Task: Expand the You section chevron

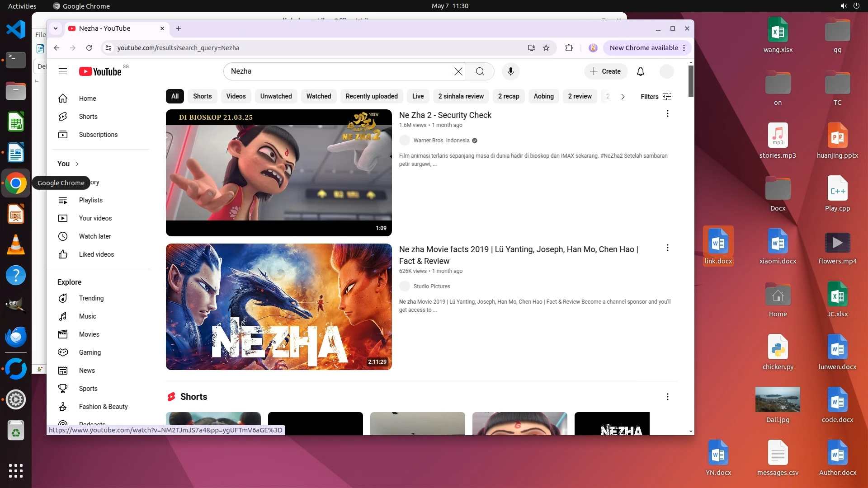Action: pyautogui.click(x=77, y=164)
